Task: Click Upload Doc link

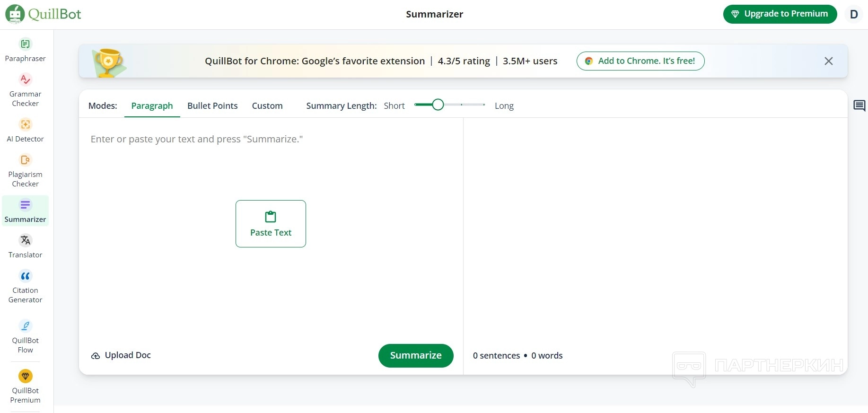Action: (x=121, y=355)
